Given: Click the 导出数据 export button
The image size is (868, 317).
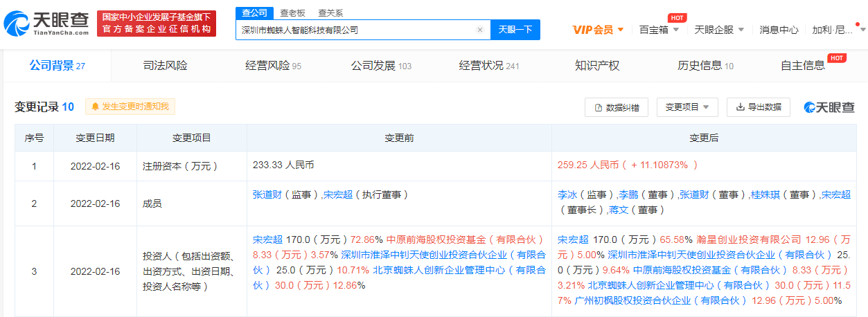Looking at the screenshot, I should [758, 107].
